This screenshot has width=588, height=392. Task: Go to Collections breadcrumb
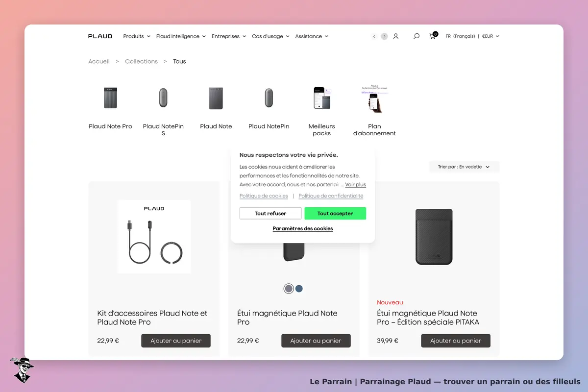point(141,61)
